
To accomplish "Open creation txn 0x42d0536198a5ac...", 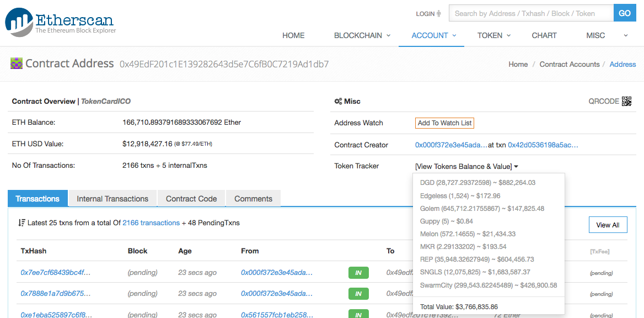I will [x=544, y=145].
